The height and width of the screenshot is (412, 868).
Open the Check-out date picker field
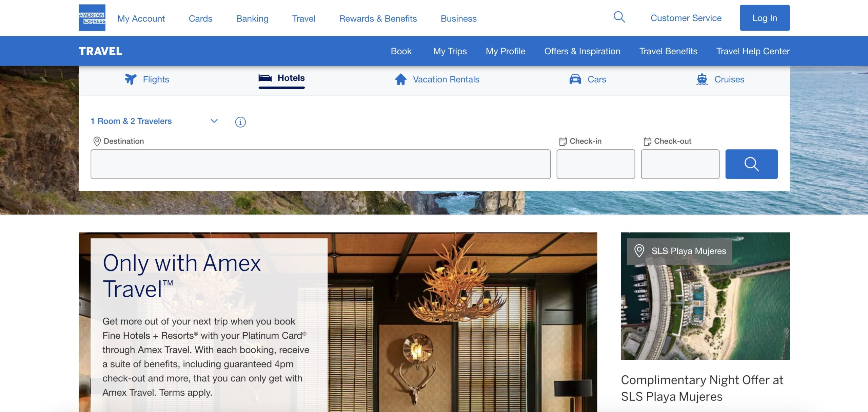[x=680, y=164]
